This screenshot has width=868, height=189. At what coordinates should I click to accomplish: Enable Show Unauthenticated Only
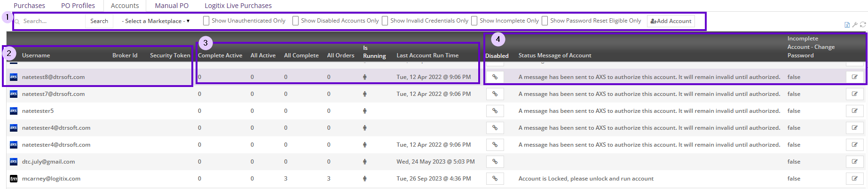pyautogui.click(x=206, y=21)
